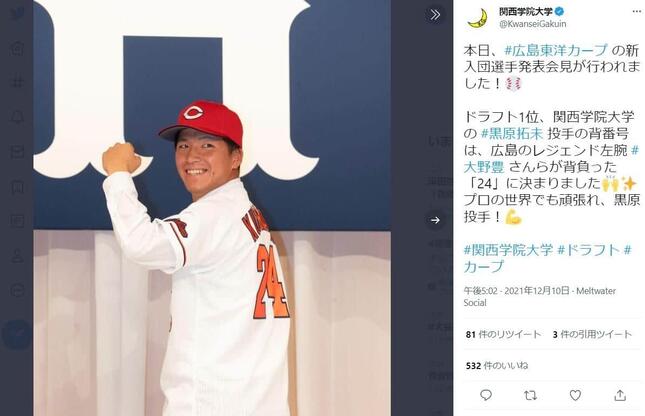
Task: Like the tweet with heart icon
Action: click(575, 395)
